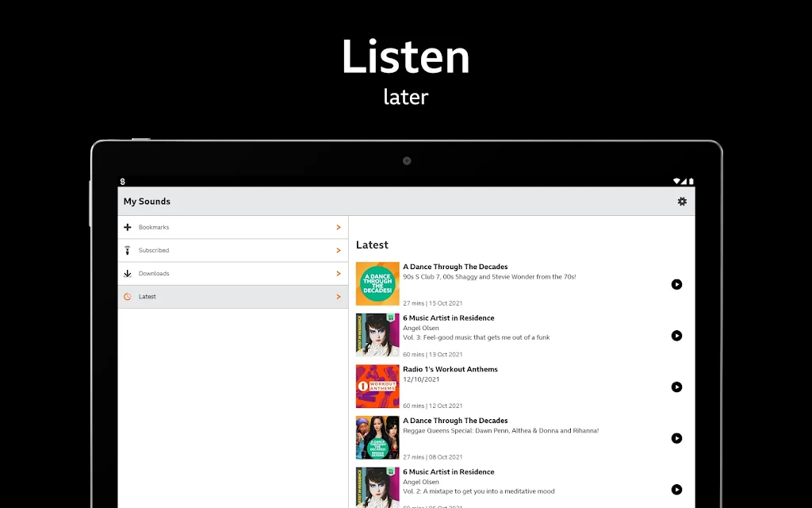
Task: Click "Angel Olsen" above the Vol. 3 line
Action: pos(421,328)
